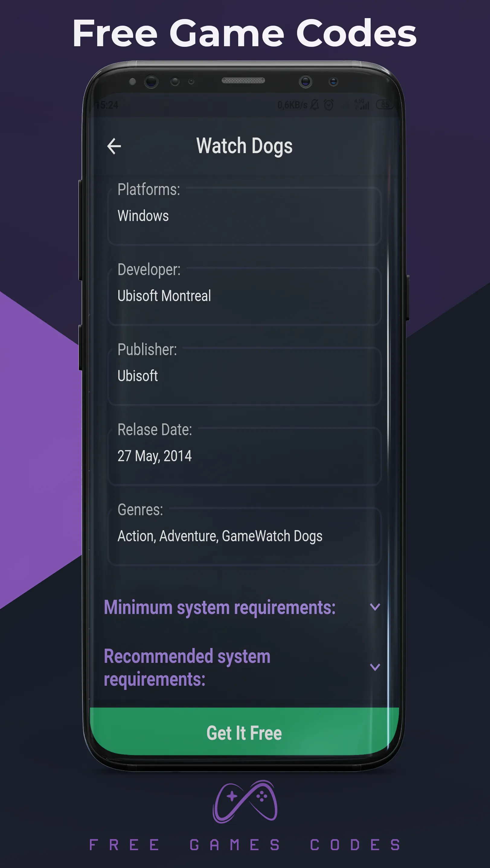Click the battery level indicator
This screenshot has height=868, width=490.
coord(385,104)
